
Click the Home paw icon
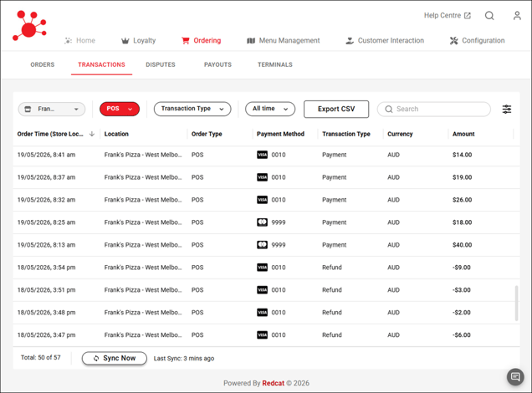69,41
